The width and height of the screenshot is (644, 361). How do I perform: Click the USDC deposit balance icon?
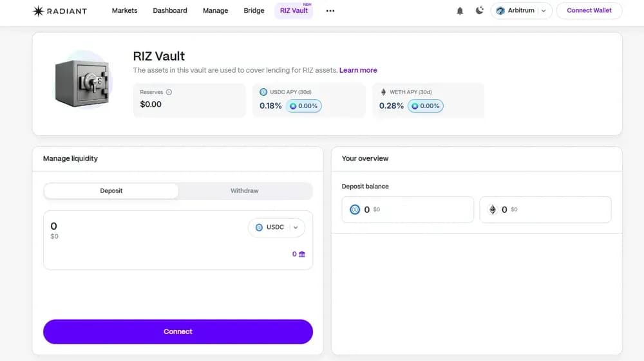355,210
